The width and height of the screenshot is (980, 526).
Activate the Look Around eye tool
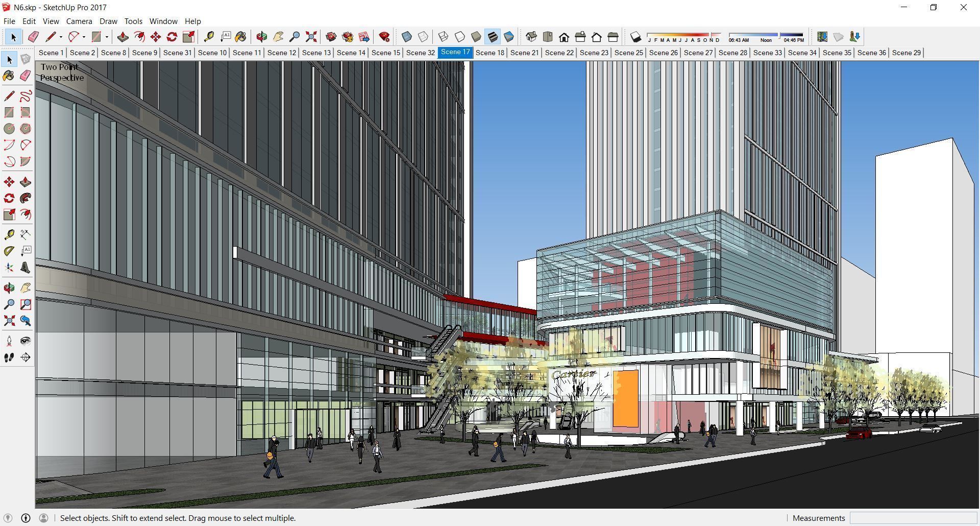coord(26,341)
